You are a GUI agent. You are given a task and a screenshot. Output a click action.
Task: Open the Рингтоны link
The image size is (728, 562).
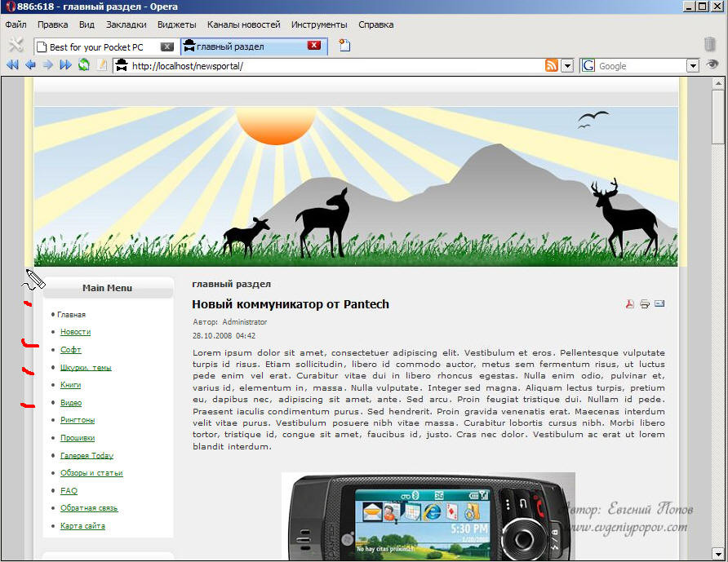coord(78,420)
